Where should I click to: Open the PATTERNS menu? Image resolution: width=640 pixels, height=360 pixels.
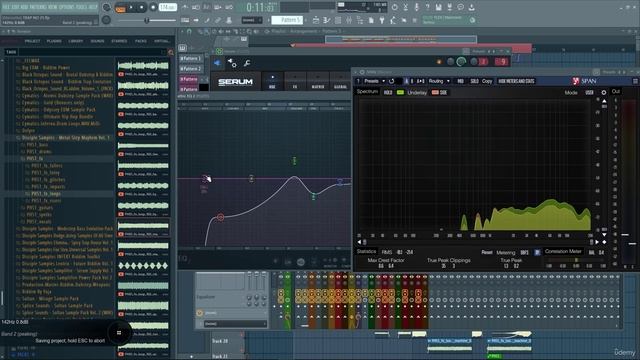coord(37,7)
